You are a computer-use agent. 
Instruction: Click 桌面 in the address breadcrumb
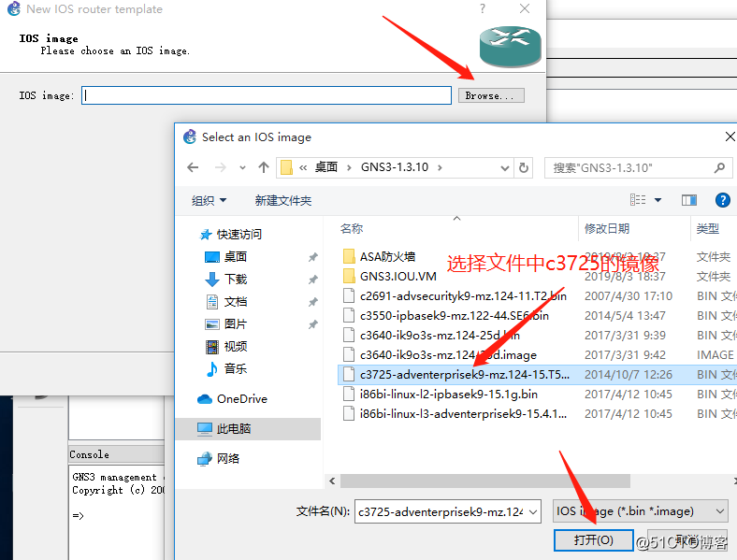point(326,167)
